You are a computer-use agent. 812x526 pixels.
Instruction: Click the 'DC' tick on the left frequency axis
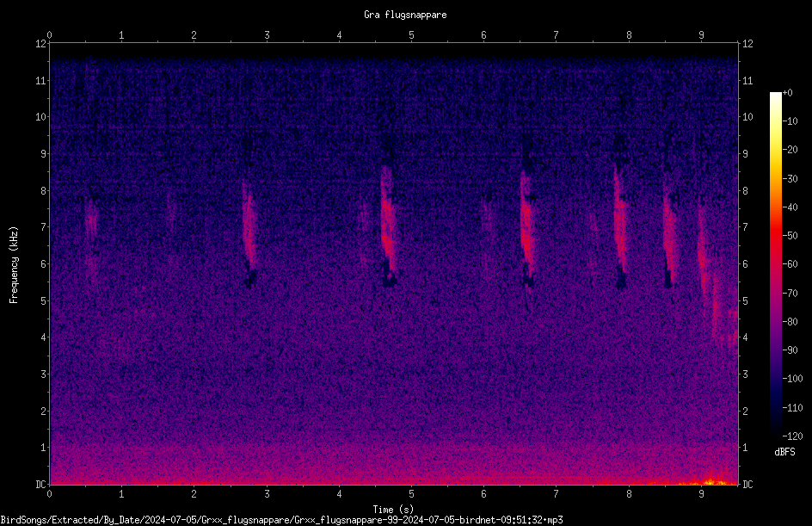click(x=40, y=484)
